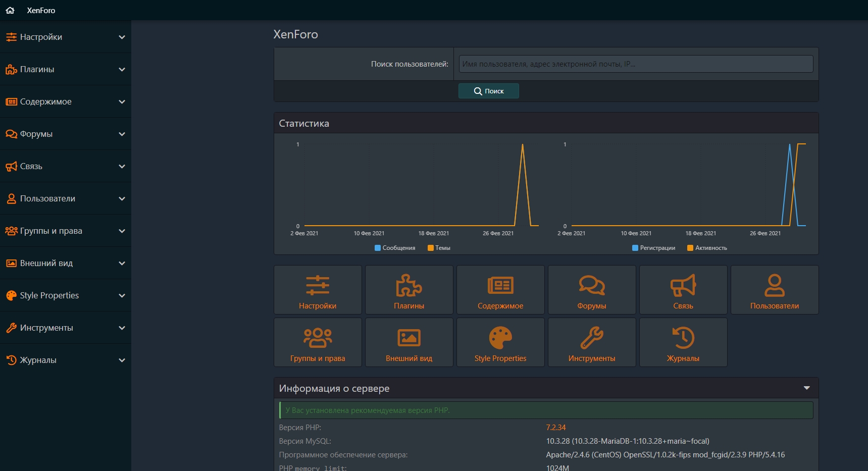Expand the Плагины sidebar chevron
This screenshot has width=868, height=471.
coord(122,69)
